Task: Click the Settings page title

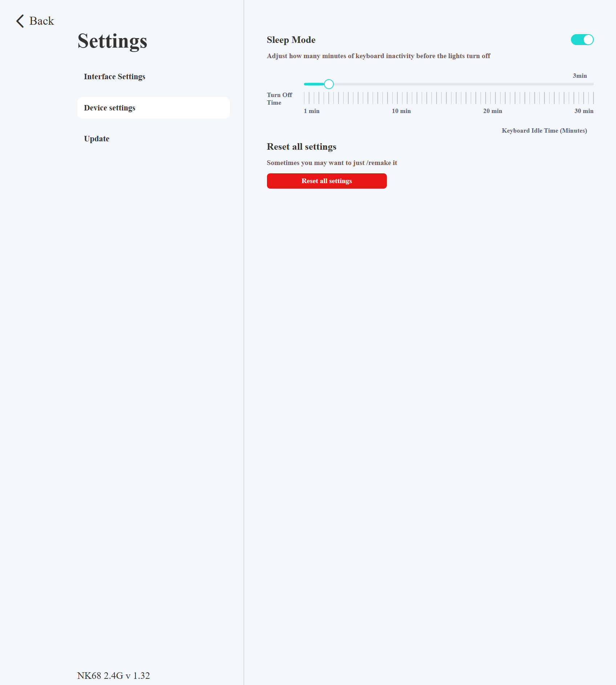Action: (112, 41)
